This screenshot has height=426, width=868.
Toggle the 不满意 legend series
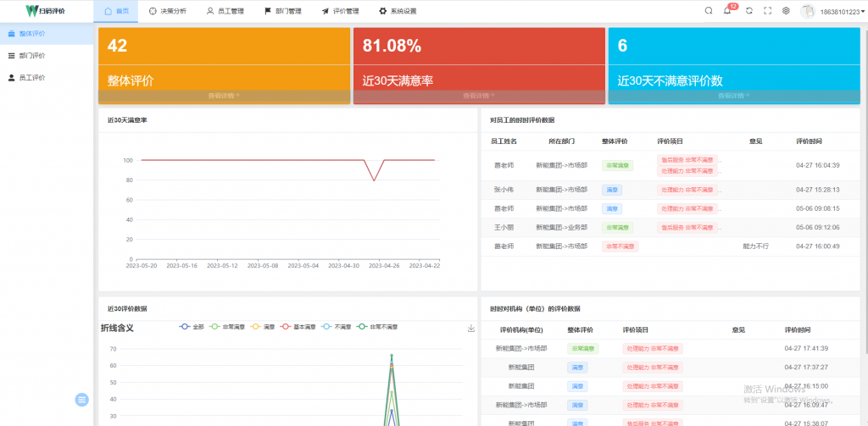point(336,328)
